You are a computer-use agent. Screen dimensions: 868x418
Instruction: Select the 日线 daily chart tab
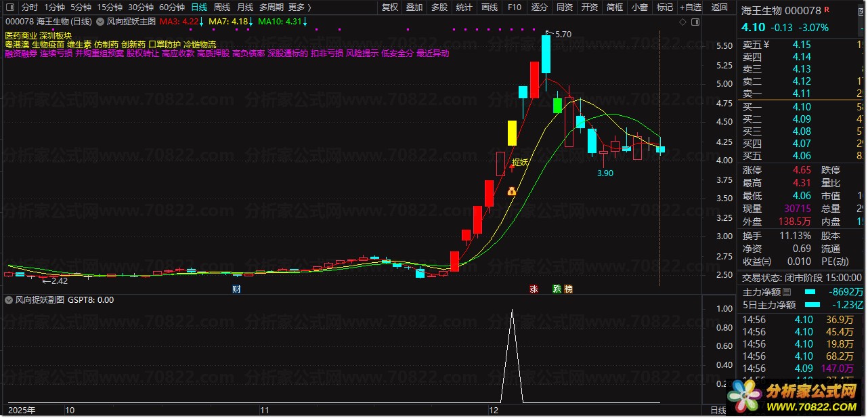point(199,7)
